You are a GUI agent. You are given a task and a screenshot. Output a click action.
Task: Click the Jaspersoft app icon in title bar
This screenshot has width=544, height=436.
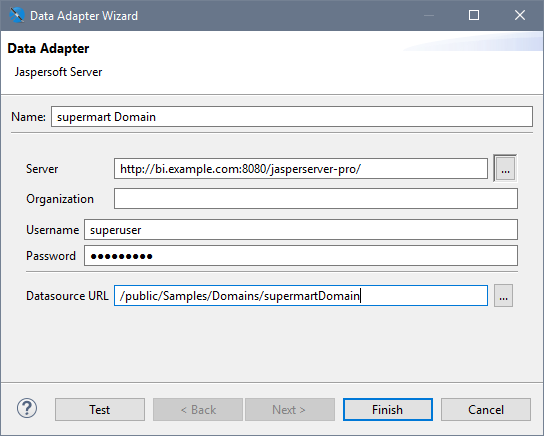coord(16,15)
